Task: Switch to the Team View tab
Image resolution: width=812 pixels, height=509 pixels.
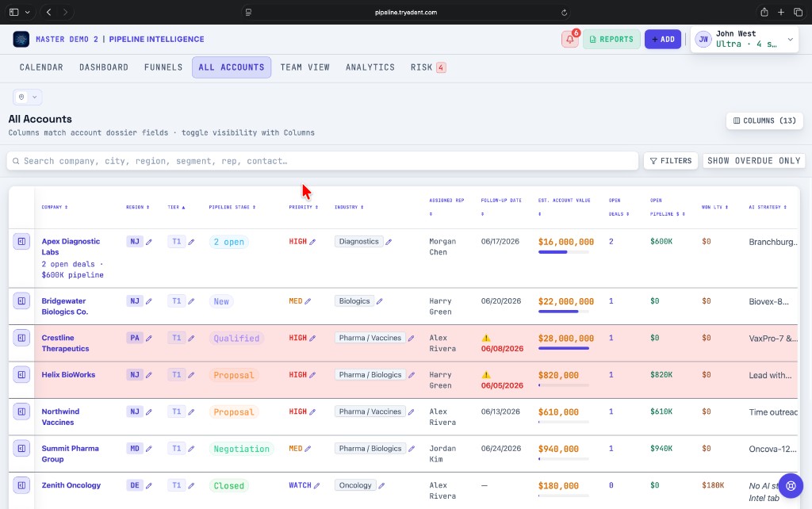Action: coord(305,67)
